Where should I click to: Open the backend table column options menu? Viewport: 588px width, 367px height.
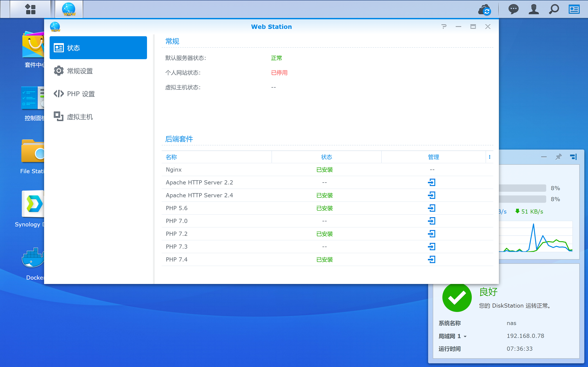pos(490,157)
